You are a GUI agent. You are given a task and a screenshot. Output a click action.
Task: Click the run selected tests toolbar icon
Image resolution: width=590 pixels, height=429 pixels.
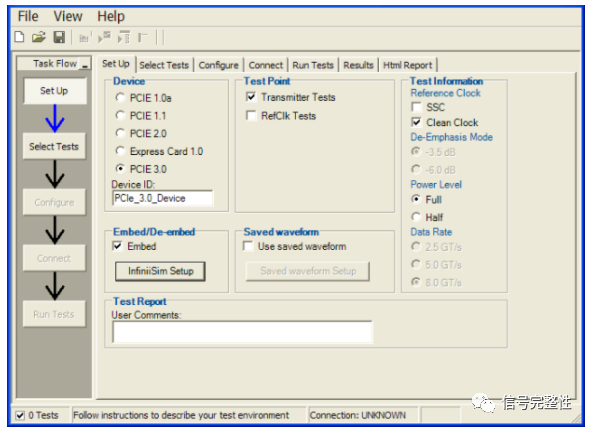click(104, 37)
